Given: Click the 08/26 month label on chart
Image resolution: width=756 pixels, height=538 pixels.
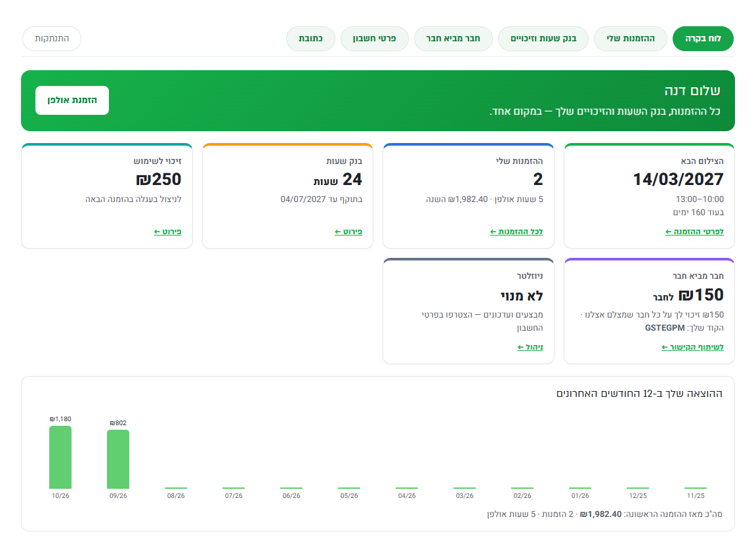Looking at the screenshot, I should pyautogui.click(x=176, y=495).
